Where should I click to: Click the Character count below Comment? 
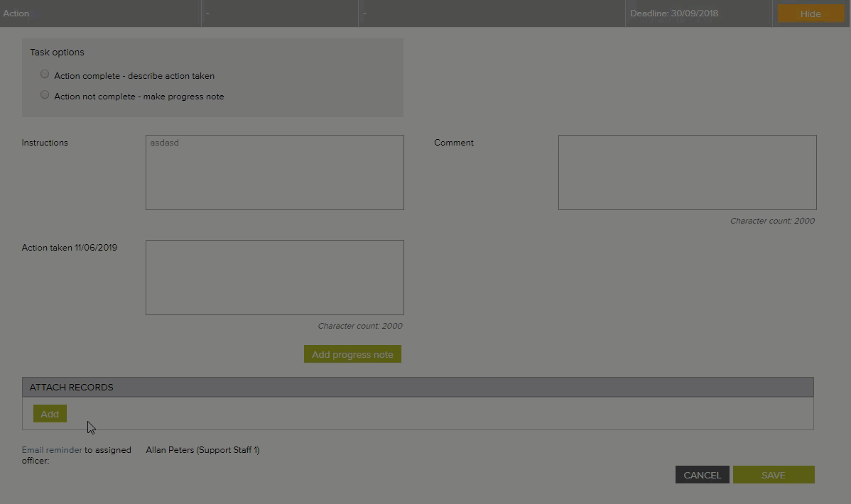772,221
